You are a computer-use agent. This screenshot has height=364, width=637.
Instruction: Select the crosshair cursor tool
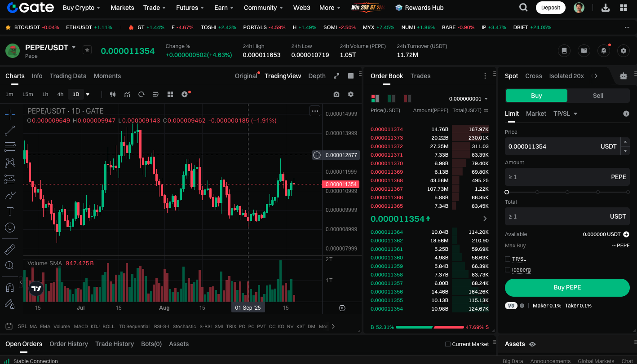10,114
